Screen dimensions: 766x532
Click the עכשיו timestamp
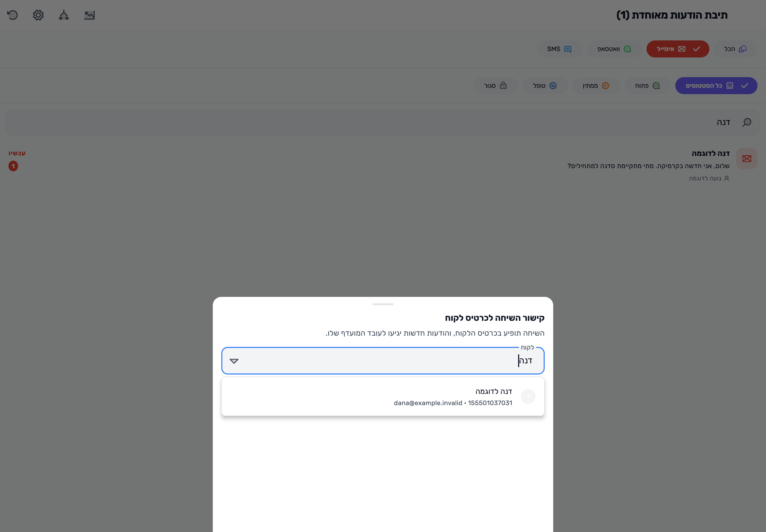(x=17, y=153)
